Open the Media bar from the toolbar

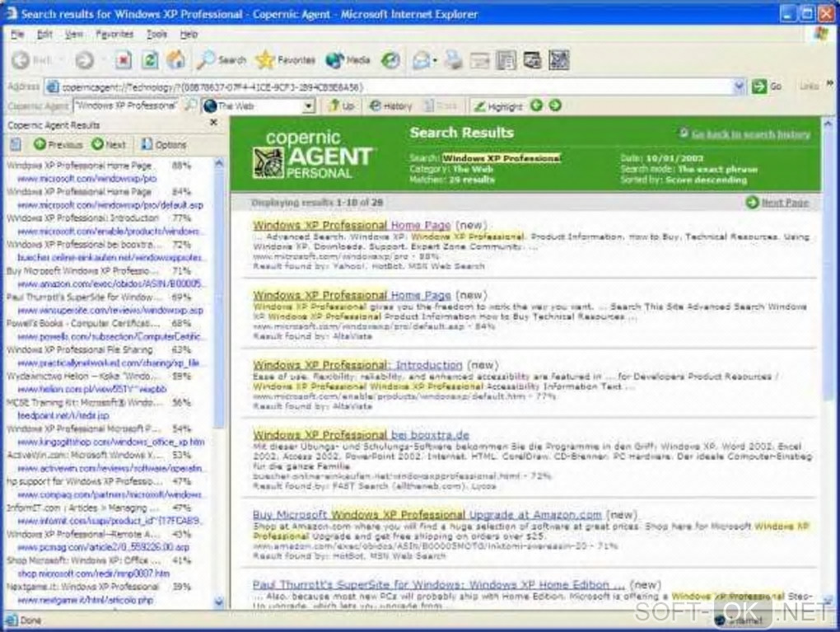[x=348, y=60]
